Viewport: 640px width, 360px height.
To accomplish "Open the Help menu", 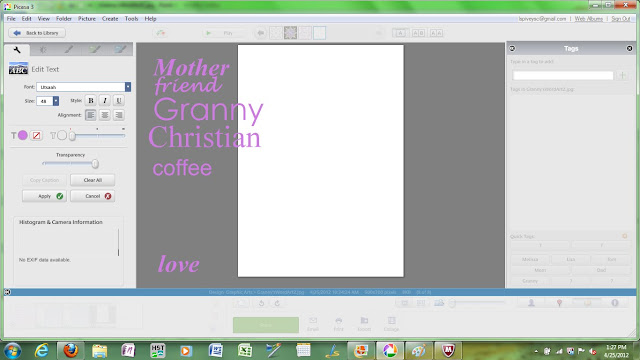I will tap(150, 19).
